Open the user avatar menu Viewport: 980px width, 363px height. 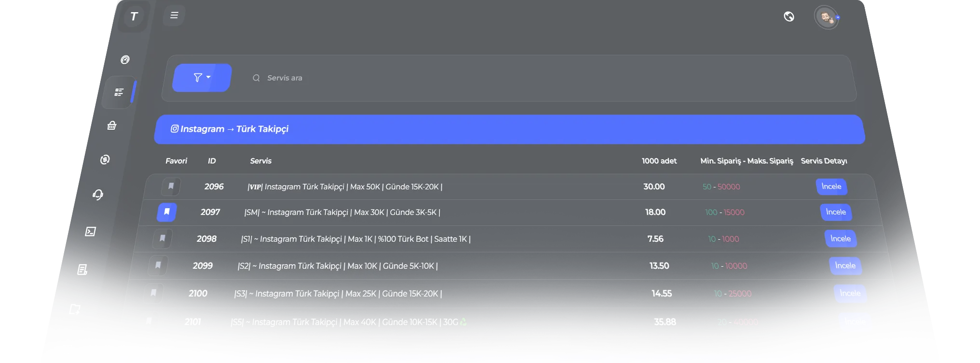point(827,18)
